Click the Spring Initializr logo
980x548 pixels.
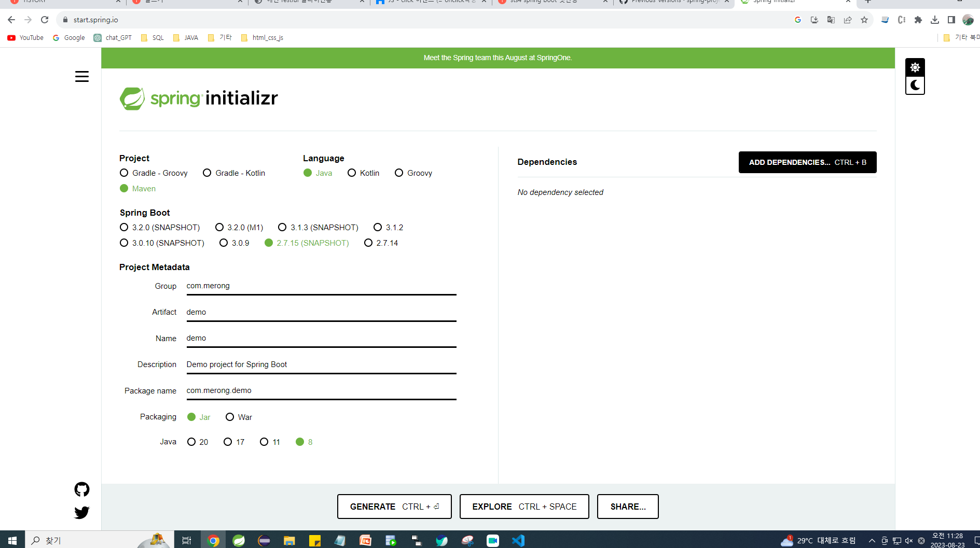(199, 98)
